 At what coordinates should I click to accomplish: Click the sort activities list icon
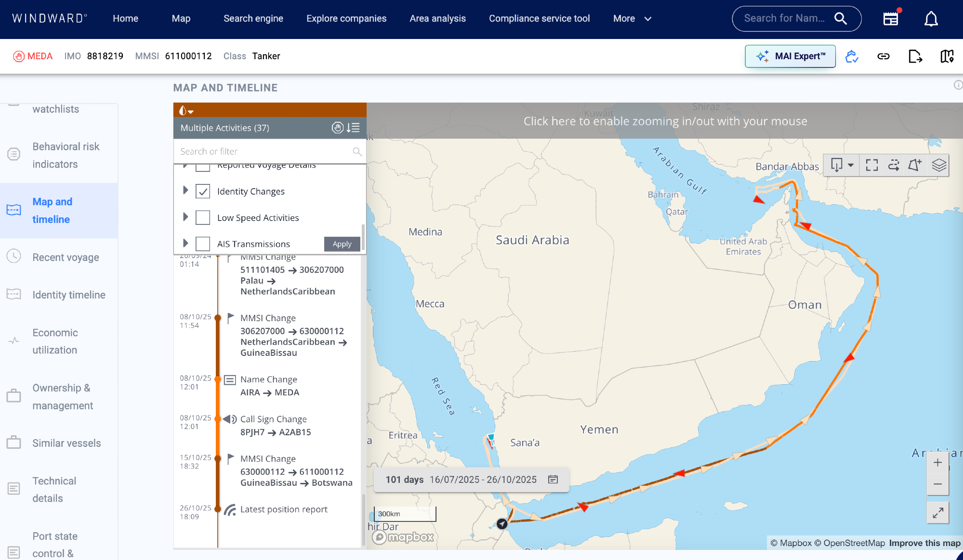tap(354, 128)
